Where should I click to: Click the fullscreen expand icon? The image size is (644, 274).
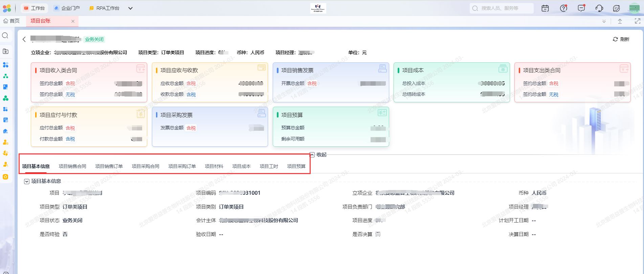pyautogui.click(x=637, y=21)
